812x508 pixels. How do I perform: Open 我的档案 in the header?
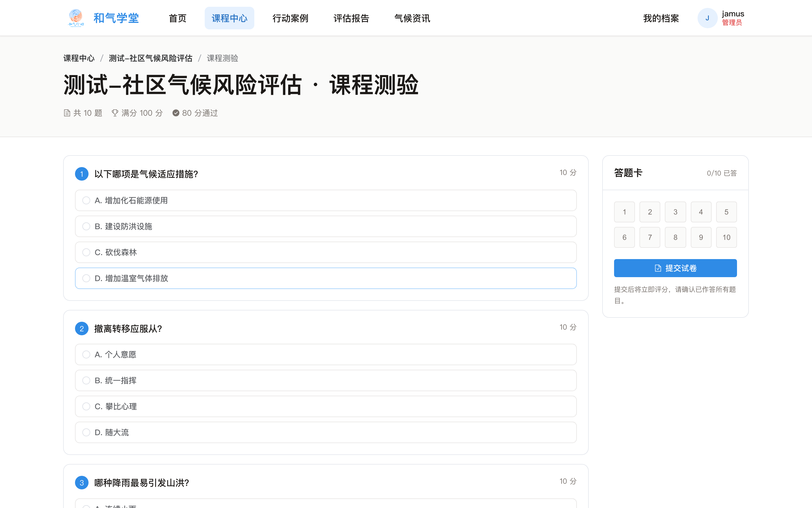pyautogui.click(x=661, y=18)
